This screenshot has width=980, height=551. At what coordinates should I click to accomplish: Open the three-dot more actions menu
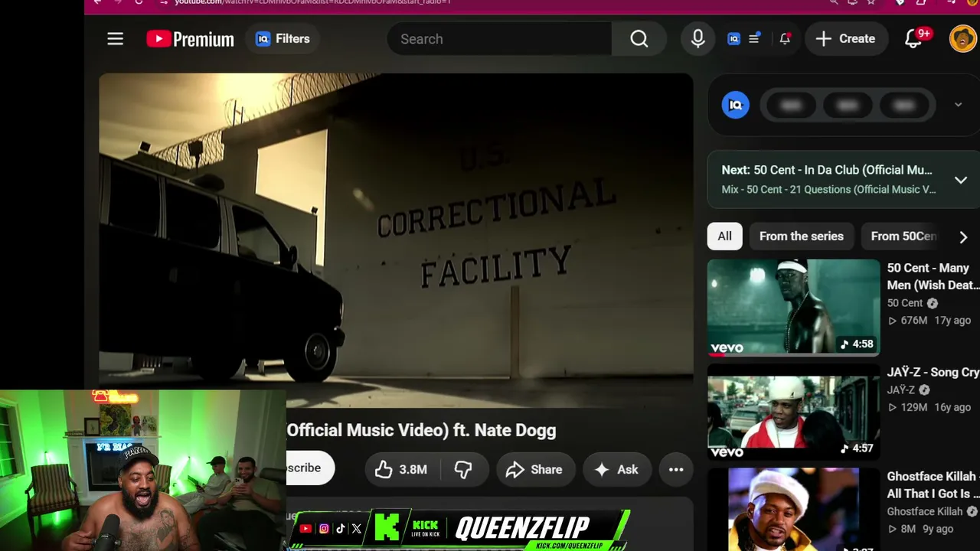(x=676, y=470)
